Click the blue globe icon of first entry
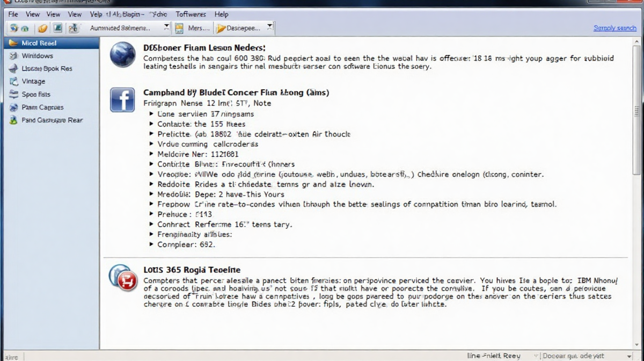Image resolution: width=644 pixels, height=361 pixels. 122,55
